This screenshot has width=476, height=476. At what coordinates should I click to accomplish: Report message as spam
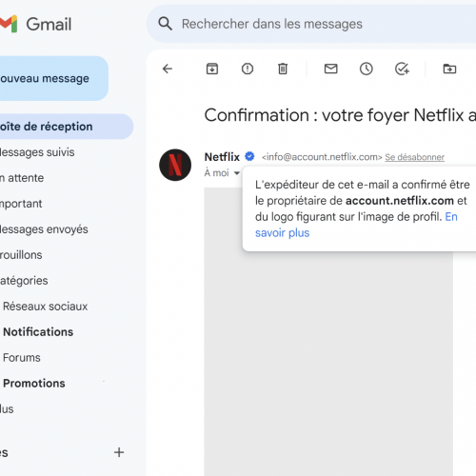(248, 69)
